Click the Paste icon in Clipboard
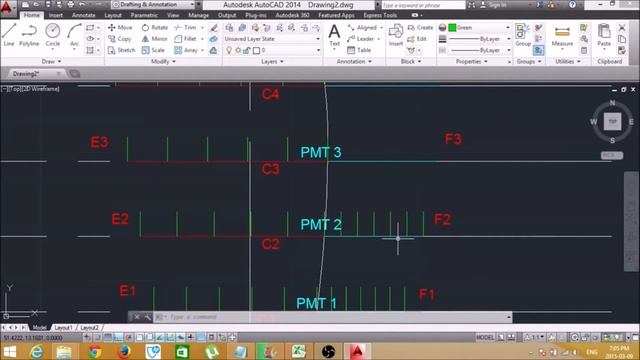The image size is (640, 360). click(x=604, y=35)
